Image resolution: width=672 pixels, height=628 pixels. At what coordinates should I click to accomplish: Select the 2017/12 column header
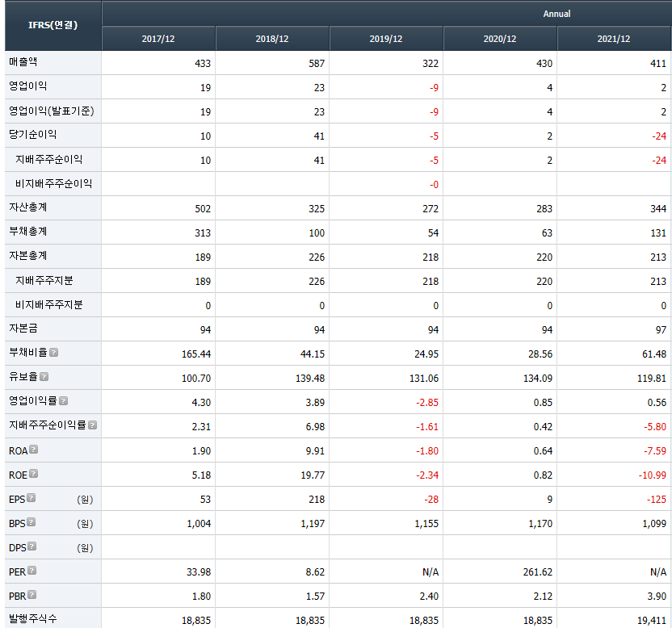[x=158, y=39]
